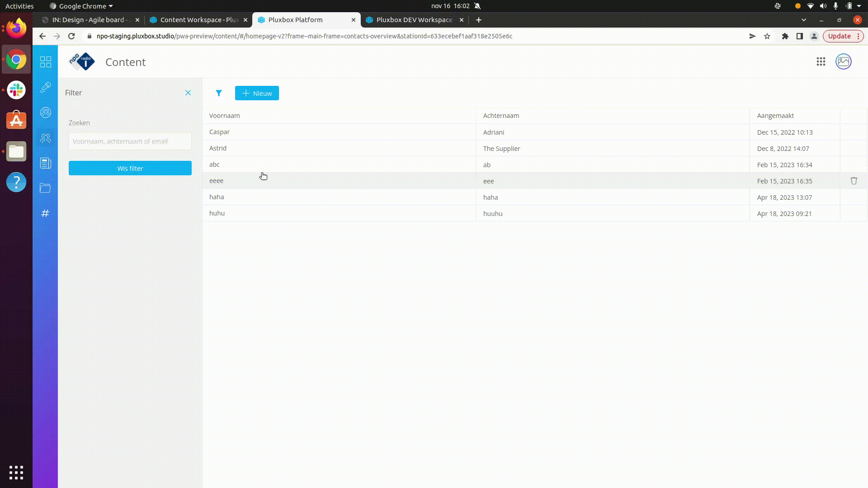Viewport: 868px width, 488px height.
Task: Select the contacts group icon in sidebar
Action: (46, 138)
